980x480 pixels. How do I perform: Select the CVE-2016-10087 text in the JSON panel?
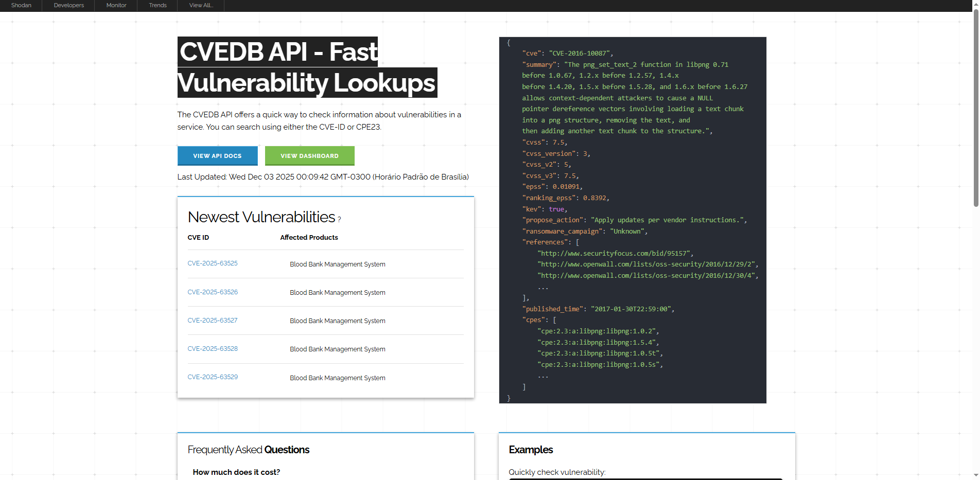(579, 53)
